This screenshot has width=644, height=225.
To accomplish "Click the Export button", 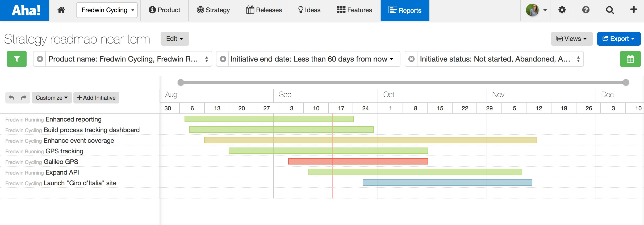I will pos(618,39).
